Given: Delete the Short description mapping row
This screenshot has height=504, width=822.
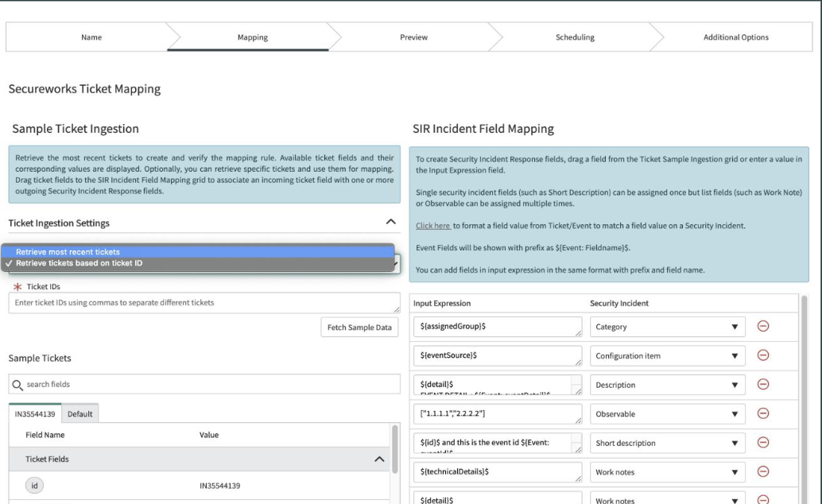Looking at the screenshot, I should coord(762,443).
